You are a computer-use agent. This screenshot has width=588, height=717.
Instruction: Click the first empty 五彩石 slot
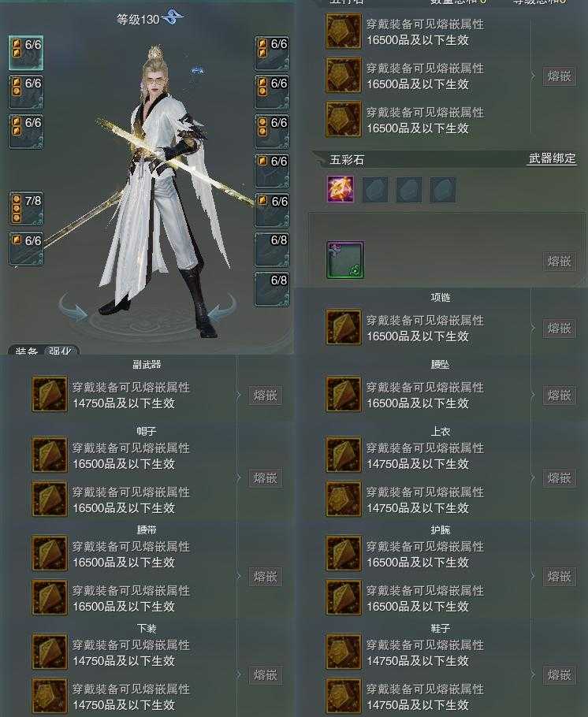[374, 190]
